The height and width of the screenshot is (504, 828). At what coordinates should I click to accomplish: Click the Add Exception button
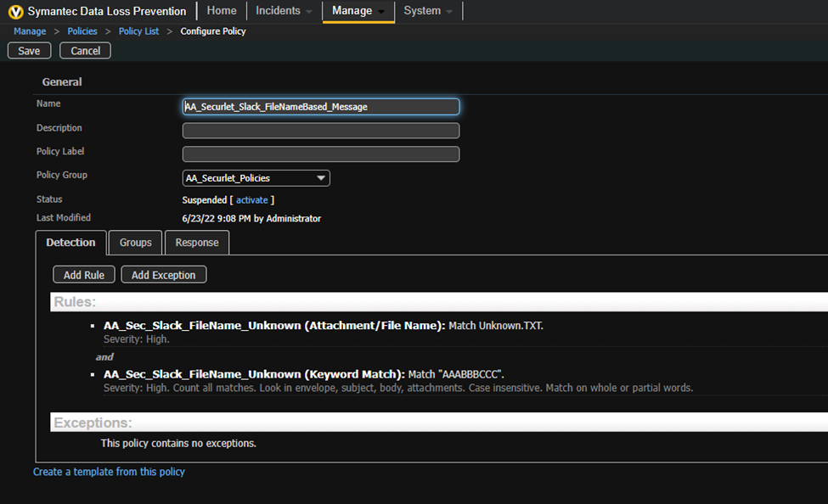163,275
